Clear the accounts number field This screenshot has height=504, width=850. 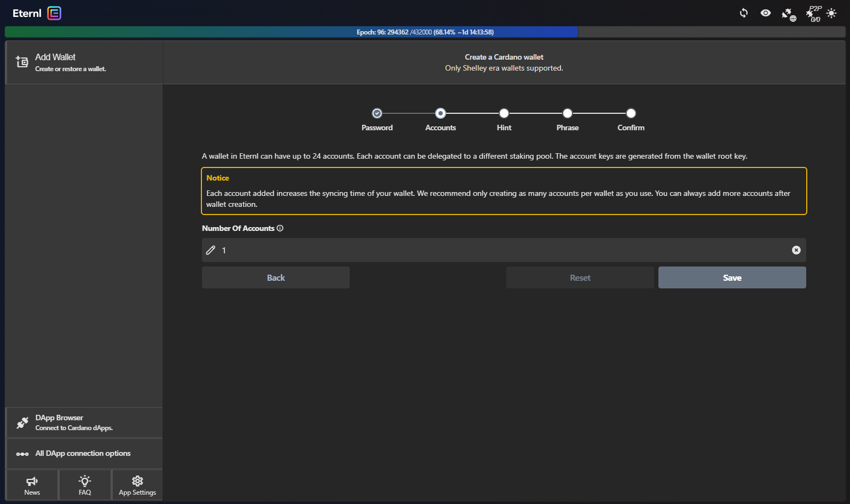[796, 250]
